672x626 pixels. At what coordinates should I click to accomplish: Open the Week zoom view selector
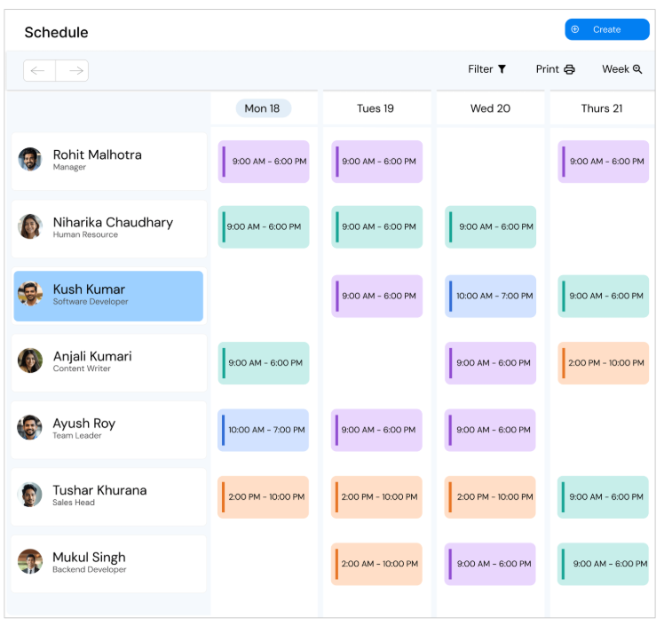coord(621,69)
